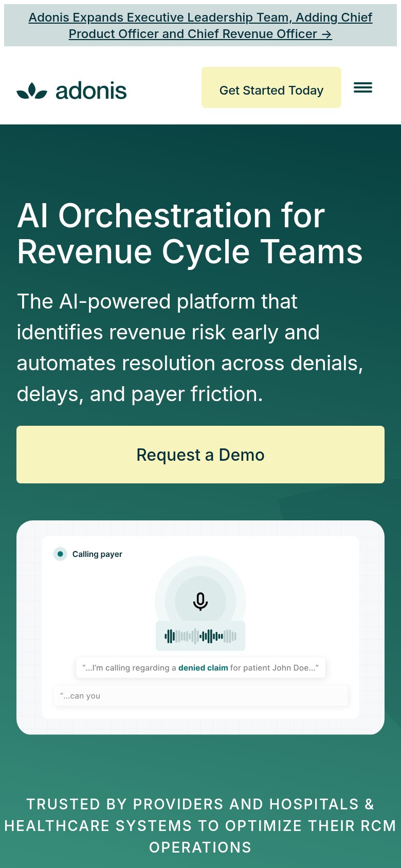Viewport: 401px width, 868px height.
Task: Click the "denied claim" highlighted text
Action: click(203, 667)
